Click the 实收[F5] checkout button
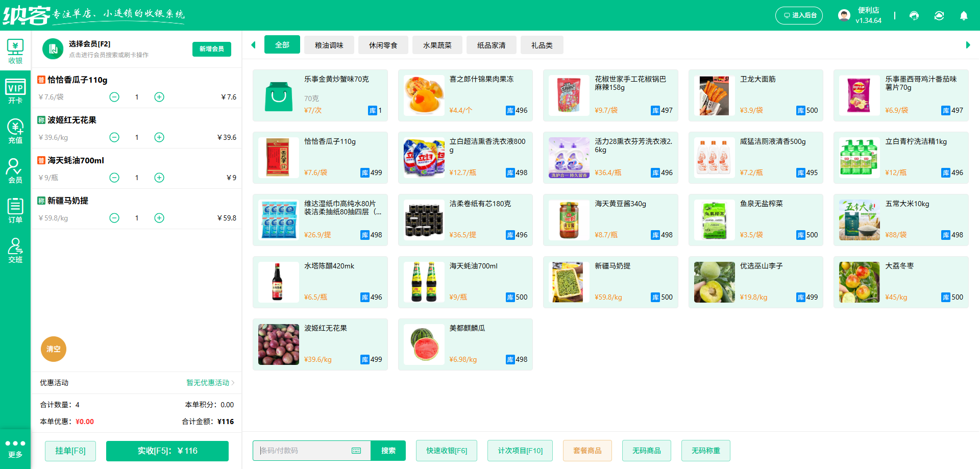This screenshot has height=469, width=980. click(167, 451)
